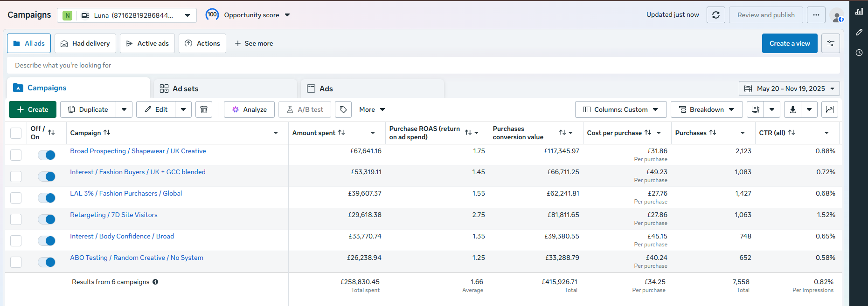The width and height of the screenshot is (868, 306).
Task: Open the charts icon in right sidebar
Action: (859, 12)
